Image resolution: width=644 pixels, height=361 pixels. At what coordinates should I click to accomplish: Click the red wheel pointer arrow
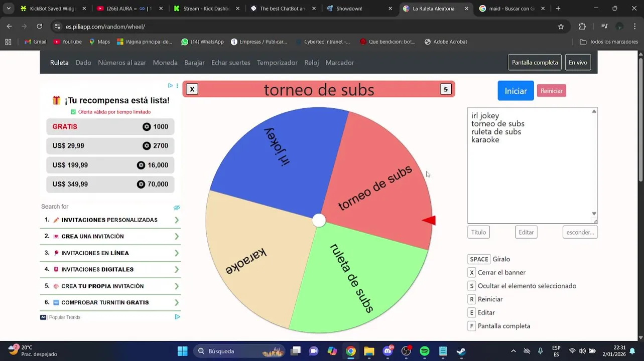[x=429, y=220]
